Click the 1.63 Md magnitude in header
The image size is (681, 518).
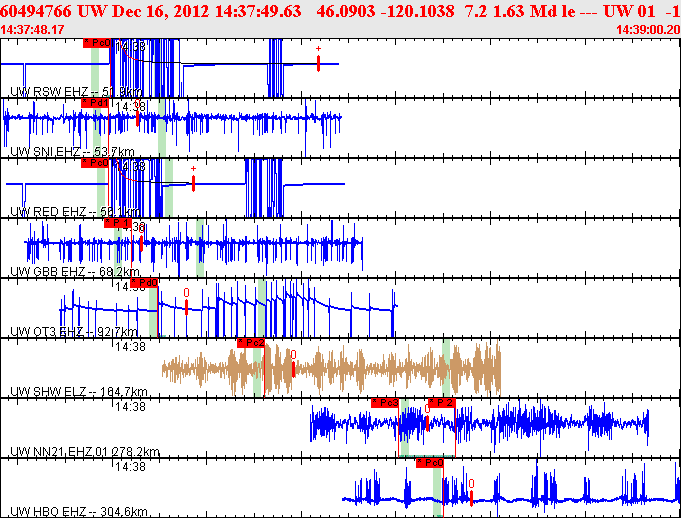click(525, 11)
